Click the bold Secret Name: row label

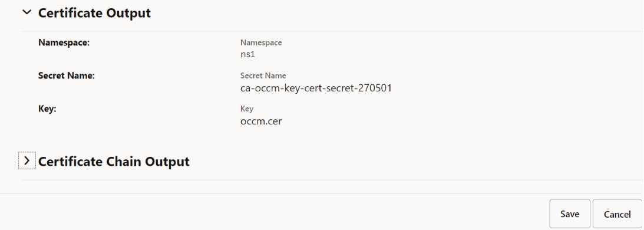[x=67, y=75]
